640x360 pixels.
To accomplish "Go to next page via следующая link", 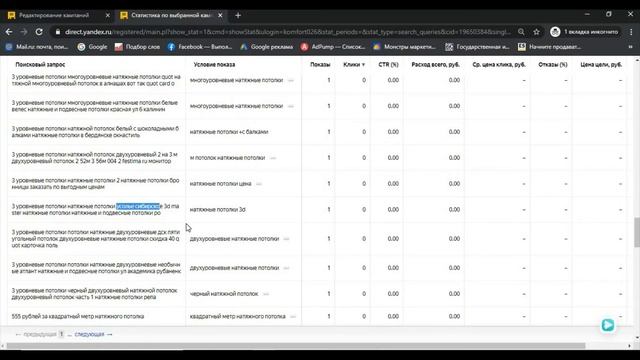I will point(93,334).
